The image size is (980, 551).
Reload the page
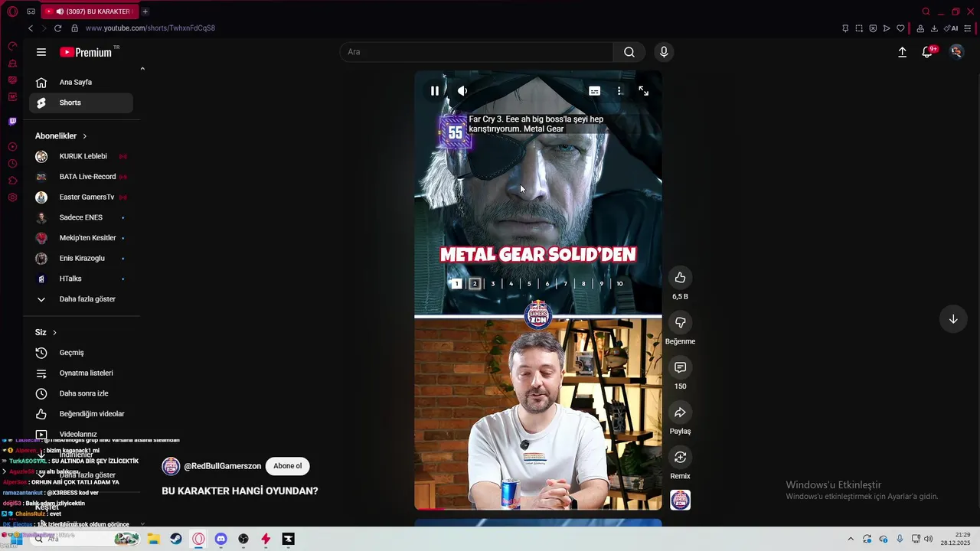(x=57, y=28)
